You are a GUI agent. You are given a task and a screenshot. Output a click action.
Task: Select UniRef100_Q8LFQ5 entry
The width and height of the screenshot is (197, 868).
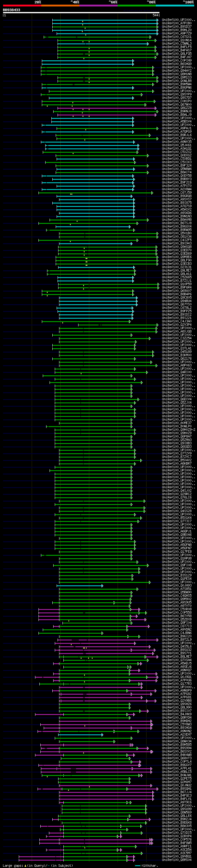coord(177,54)
